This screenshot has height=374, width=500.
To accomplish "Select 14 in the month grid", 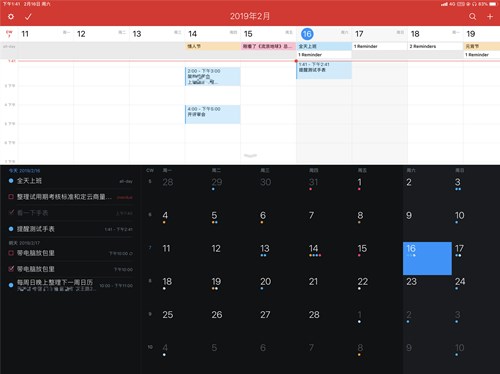I will point(313,248).
